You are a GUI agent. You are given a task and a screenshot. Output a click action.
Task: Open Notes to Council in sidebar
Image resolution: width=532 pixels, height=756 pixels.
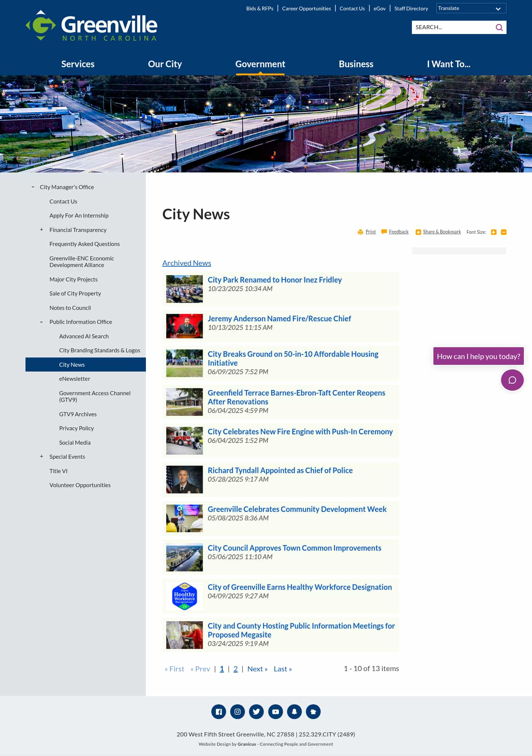pyautogui.click(x=70, y=308)
